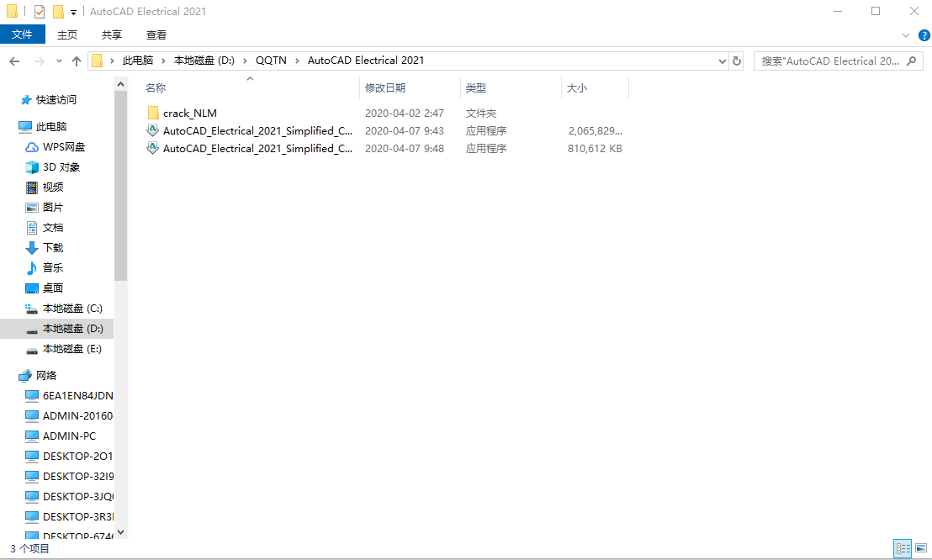Expand the ribbon with the chevron
Viewport: 932px width, 560px height.
906,35
